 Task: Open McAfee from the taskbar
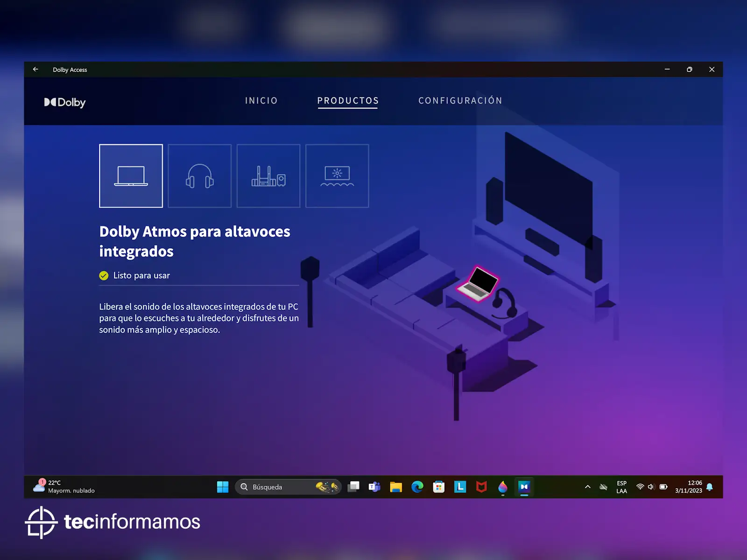click(481, 487)
